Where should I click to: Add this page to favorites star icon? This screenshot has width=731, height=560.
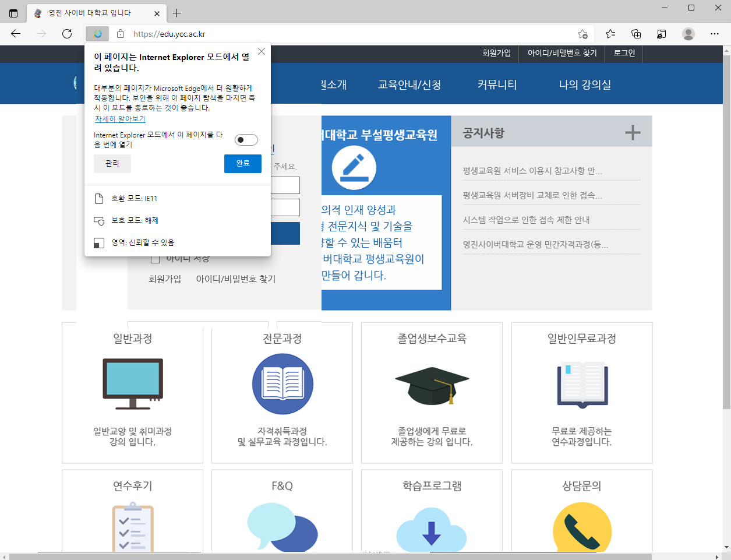click(x=582, y=34)
